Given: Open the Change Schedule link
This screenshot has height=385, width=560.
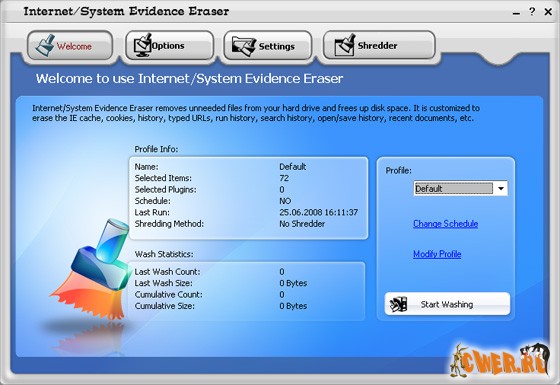Looking at the screenshot, I should [445, 224].
